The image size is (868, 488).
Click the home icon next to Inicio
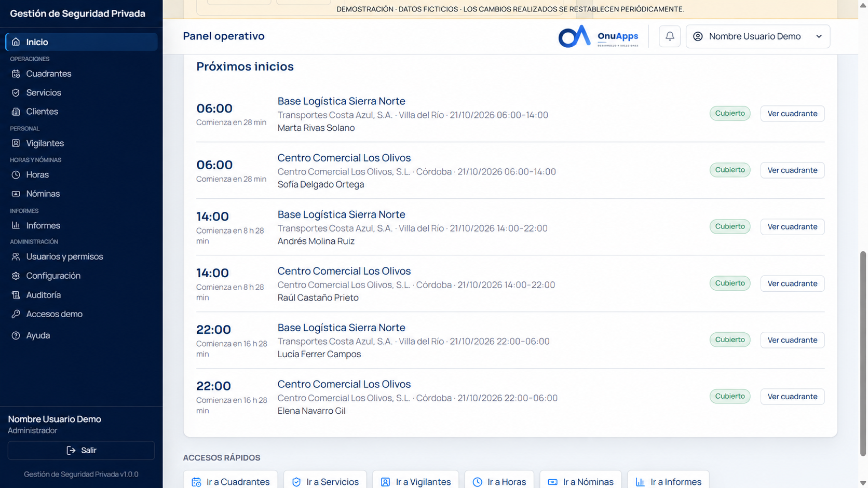click(16, 42)
